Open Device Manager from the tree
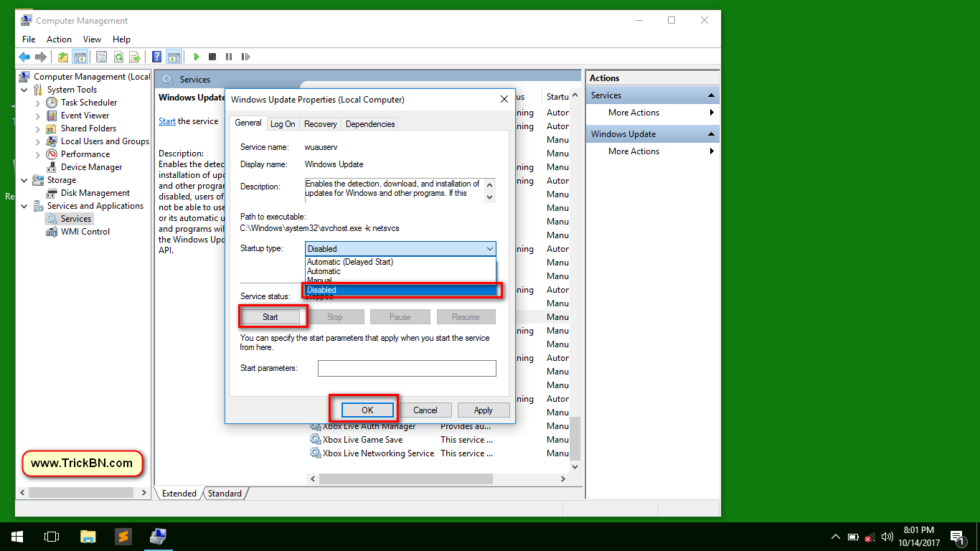The width and height of the screenshot is (980, 551). (91, 167)
